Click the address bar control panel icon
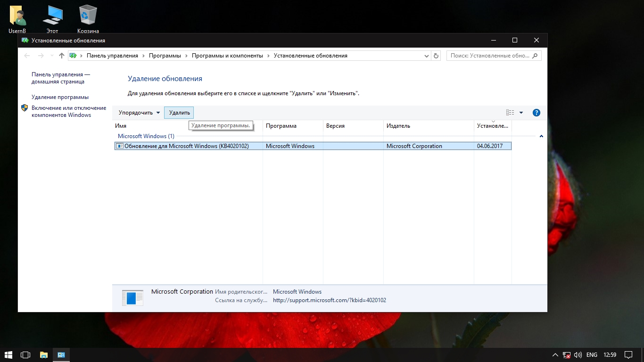This screenshot has height=362, width=644. point(73,56)
